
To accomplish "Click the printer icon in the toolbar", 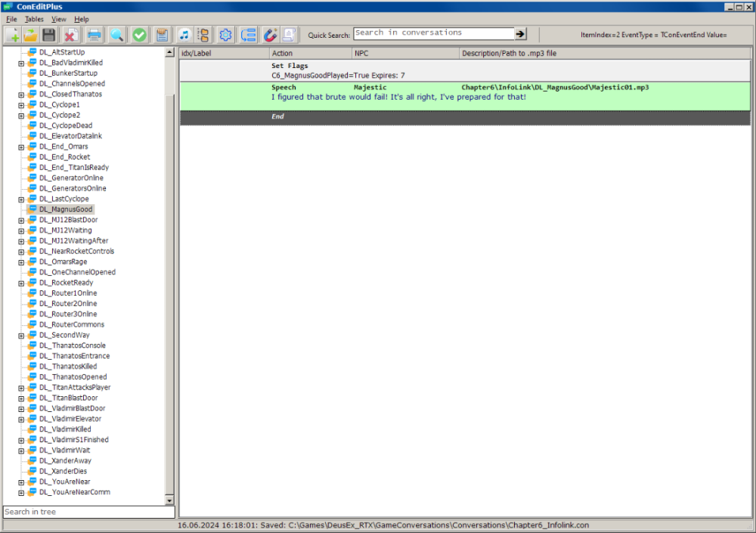I will click(94, 35).
